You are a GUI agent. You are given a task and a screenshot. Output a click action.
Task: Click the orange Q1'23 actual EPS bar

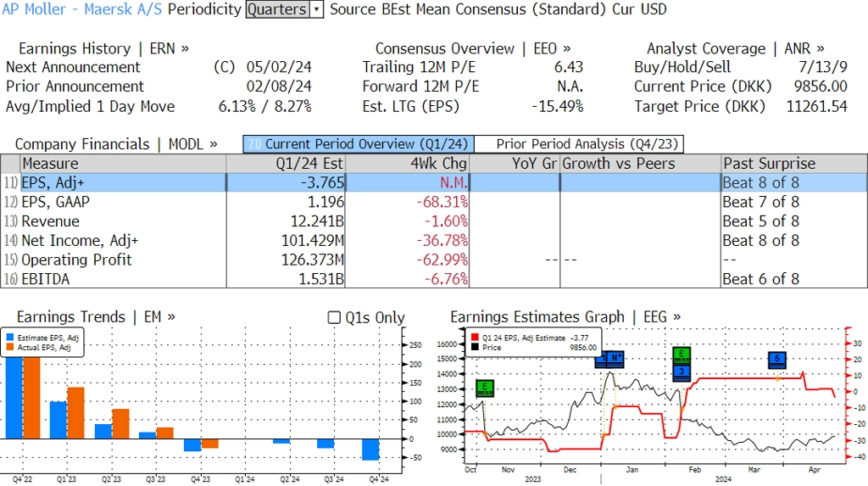(75, 413)
